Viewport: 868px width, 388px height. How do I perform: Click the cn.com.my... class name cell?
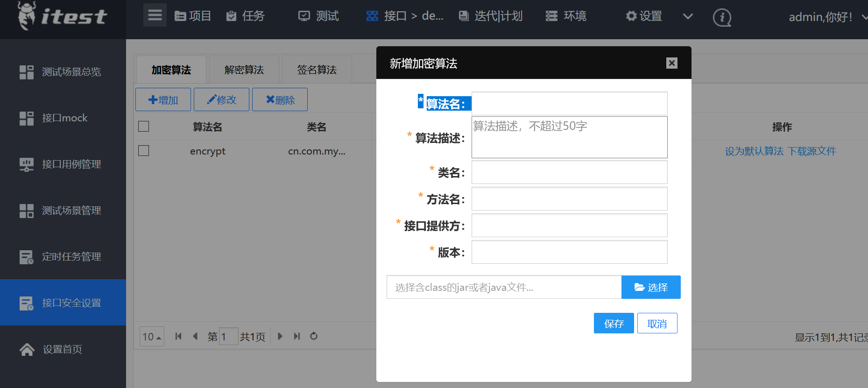317,151
